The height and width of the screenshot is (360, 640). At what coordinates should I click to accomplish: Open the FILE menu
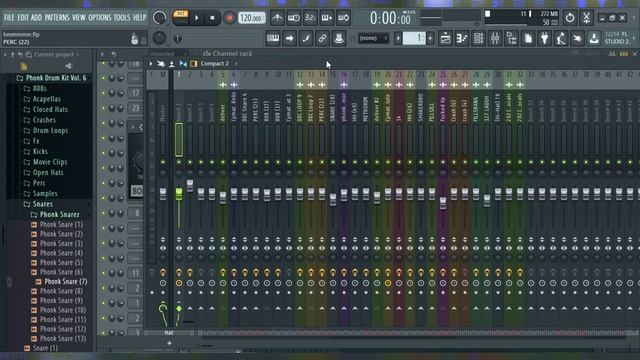click(9, 18)
